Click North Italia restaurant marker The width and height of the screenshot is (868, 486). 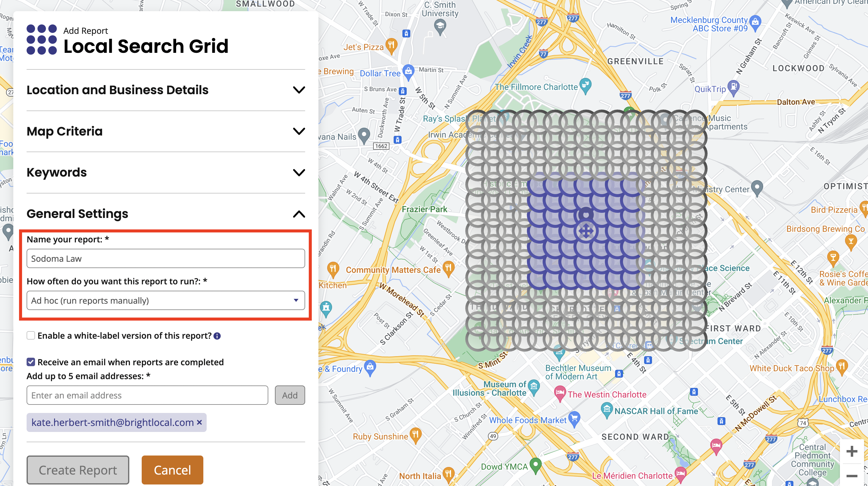pos(448,474)
